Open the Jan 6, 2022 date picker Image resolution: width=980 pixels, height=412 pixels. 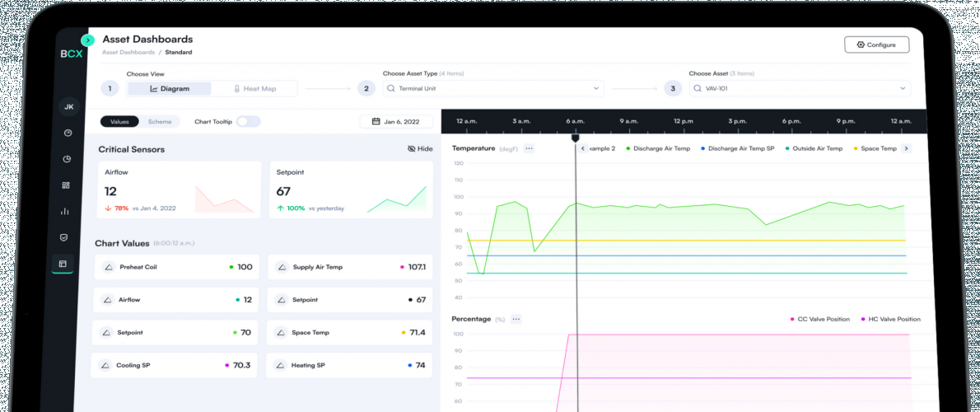[x=396, y=122]
